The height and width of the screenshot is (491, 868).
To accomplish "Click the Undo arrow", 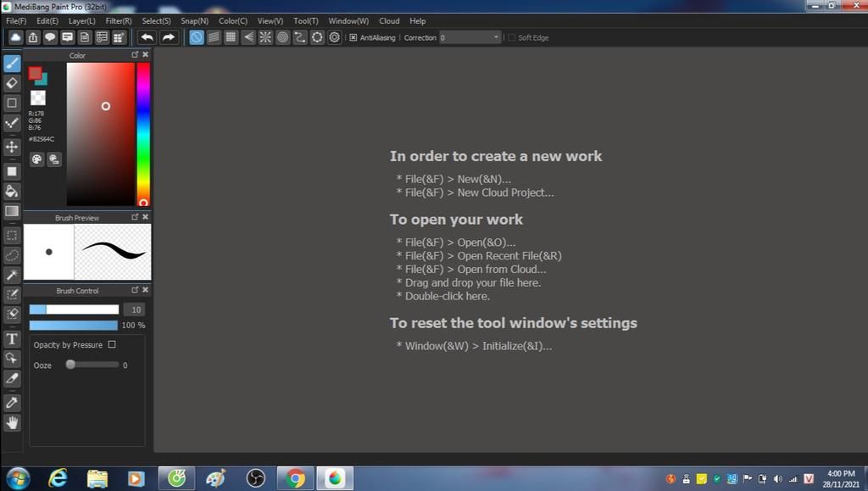I will coord(147,37).
